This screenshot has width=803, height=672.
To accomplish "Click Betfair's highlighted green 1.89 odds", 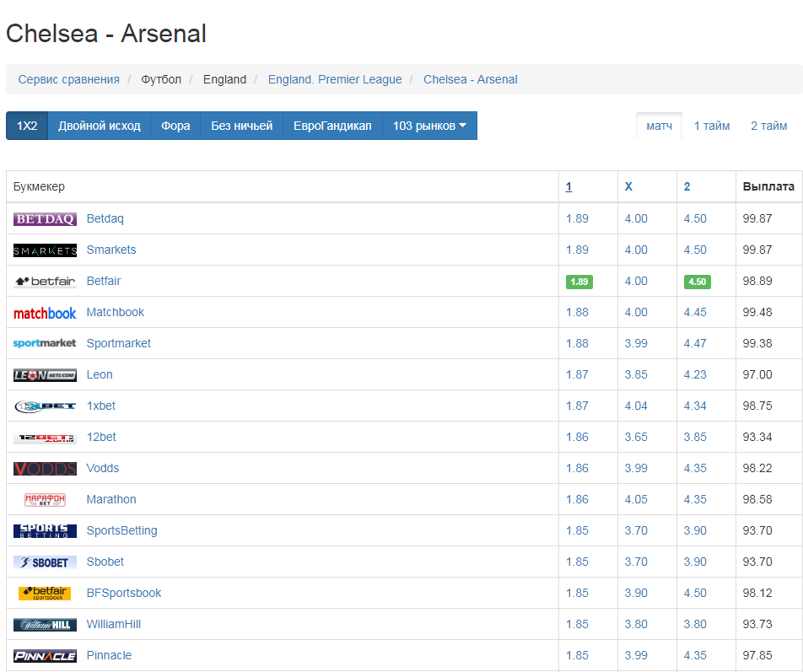I will [579, 282].
